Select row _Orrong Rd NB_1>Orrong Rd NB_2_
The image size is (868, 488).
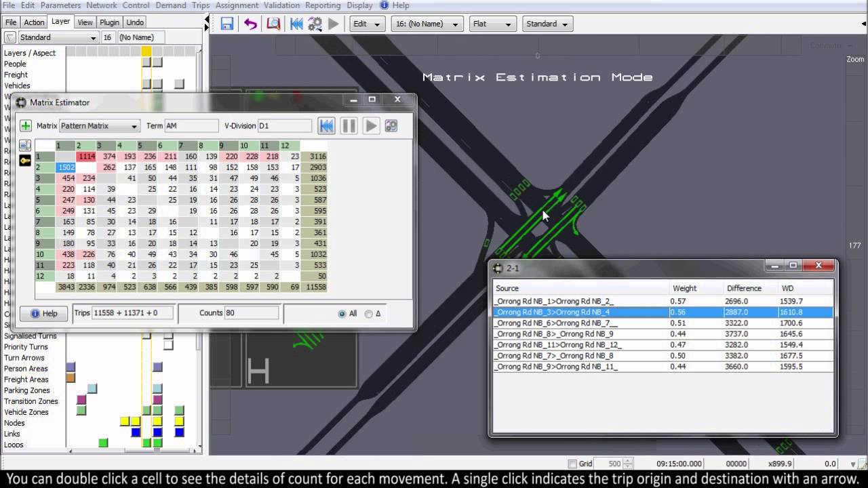point(663,301)
